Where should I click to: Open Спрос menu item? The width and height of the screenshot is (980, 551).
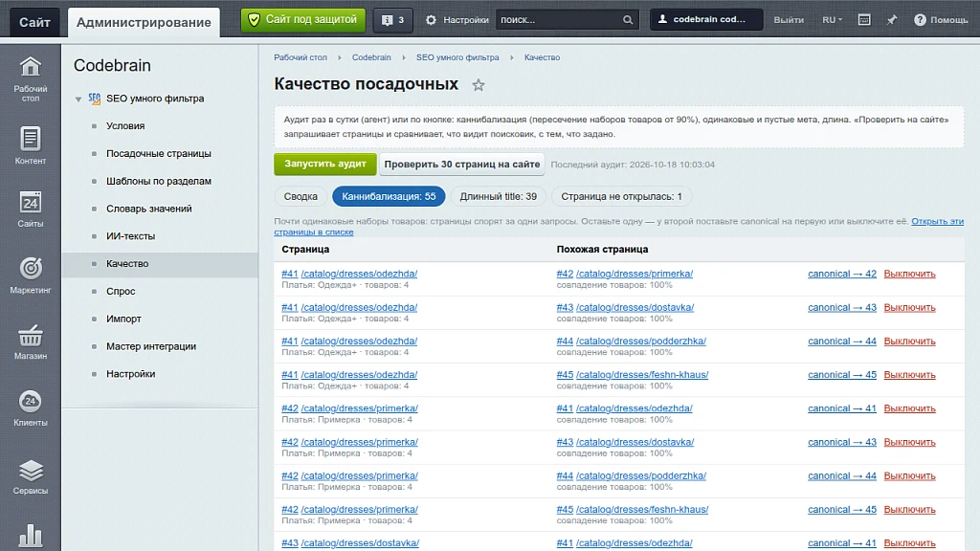point(121,291)
